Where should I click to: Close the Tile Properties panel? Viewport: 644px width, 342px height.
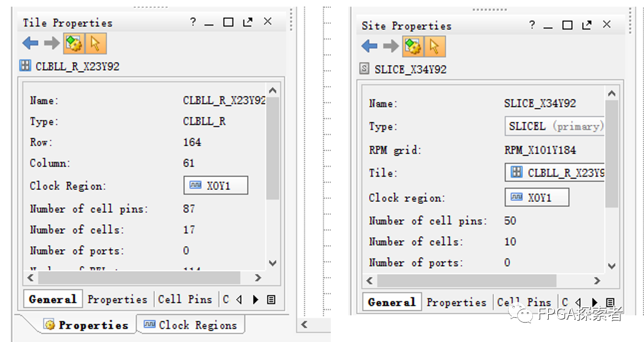(x=268, y=21)
